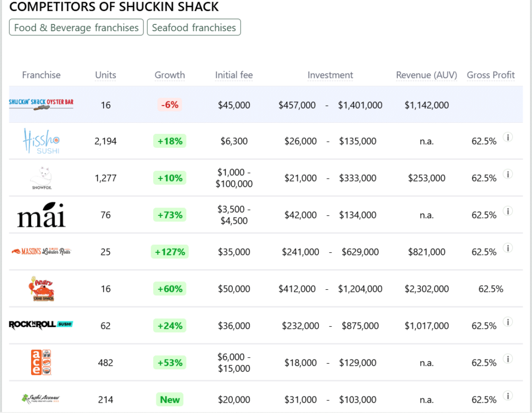Click the $1,401,000 investment maximum
The width and height of the screenshot is (532, 413).
[x=360, y=105]
